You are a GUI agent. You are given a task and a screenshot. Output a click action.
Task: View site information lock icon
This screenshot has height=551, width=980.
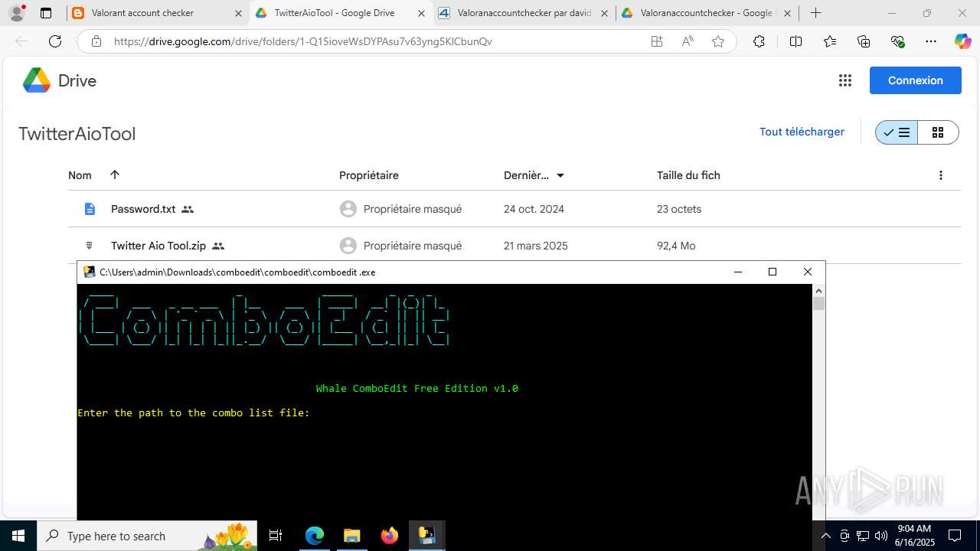point(96,41)
